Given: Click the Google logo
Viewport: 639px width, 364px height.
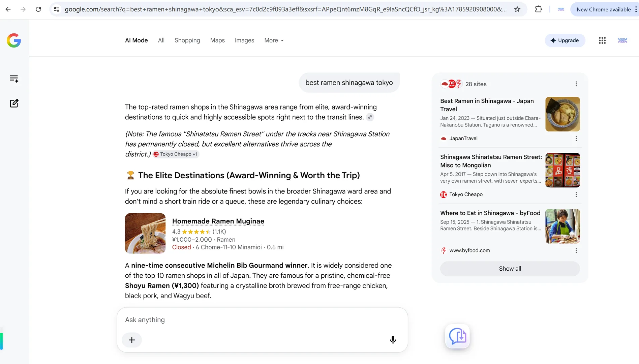Looking at the screenshot, I should tap(14, 40).
